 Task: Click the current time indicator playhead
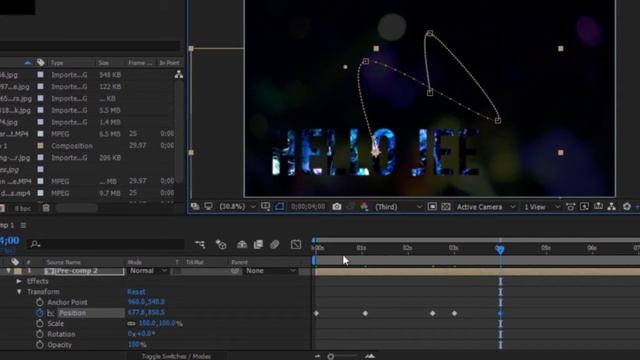(x=500, y=249)
